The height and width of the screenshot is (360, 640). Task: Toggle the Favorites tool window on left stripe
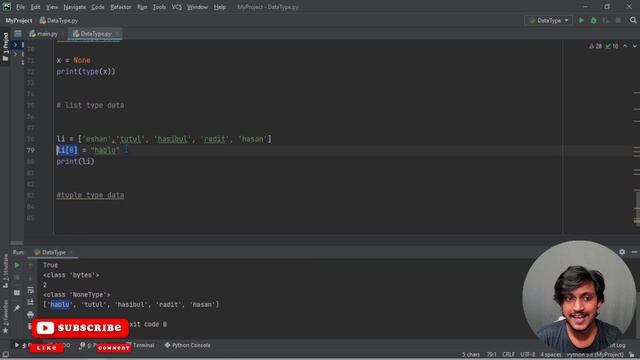pos(5,317)
